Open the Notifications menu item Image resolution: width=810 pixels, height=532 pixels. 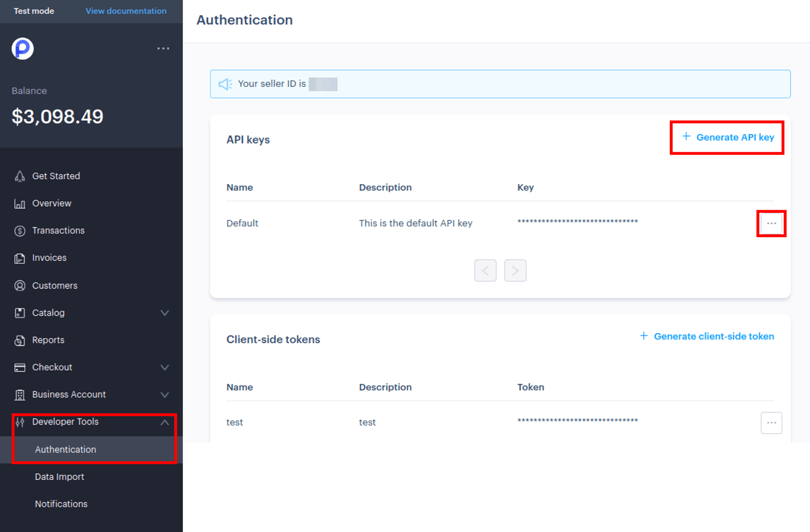(61, 504)
